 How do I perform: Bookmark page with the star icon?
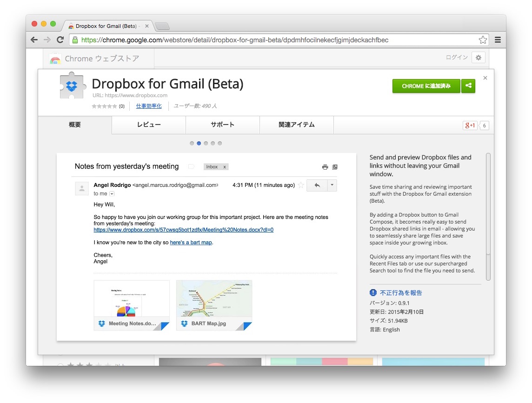(x=483, y=40)
